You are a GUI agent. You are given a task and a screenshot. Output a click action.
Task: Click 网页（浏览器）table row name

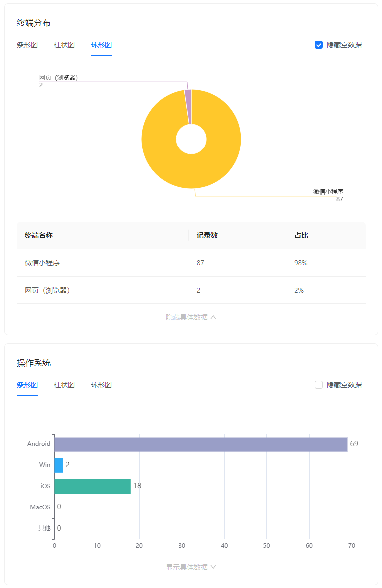coord(47,290)
